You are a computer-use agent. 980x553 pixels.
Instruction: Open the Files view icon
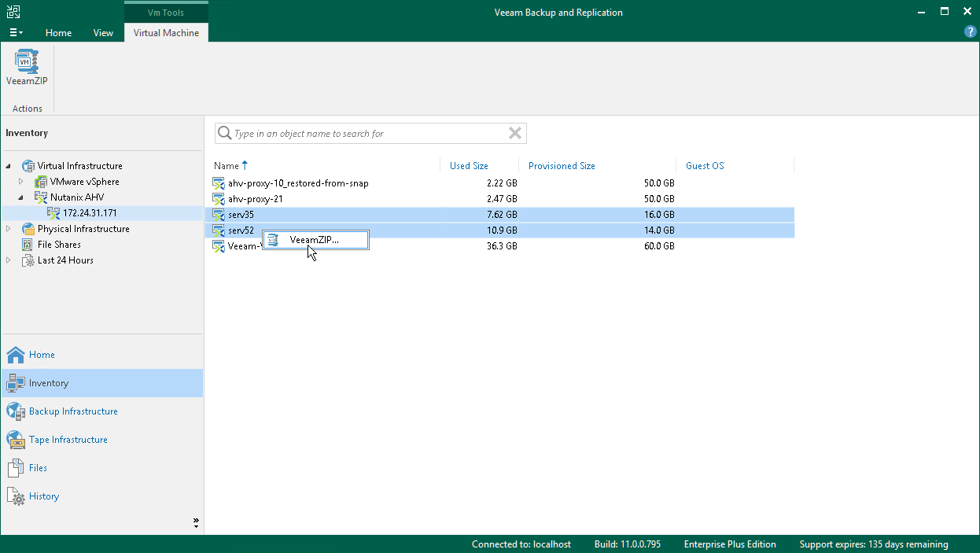(16, 468)
